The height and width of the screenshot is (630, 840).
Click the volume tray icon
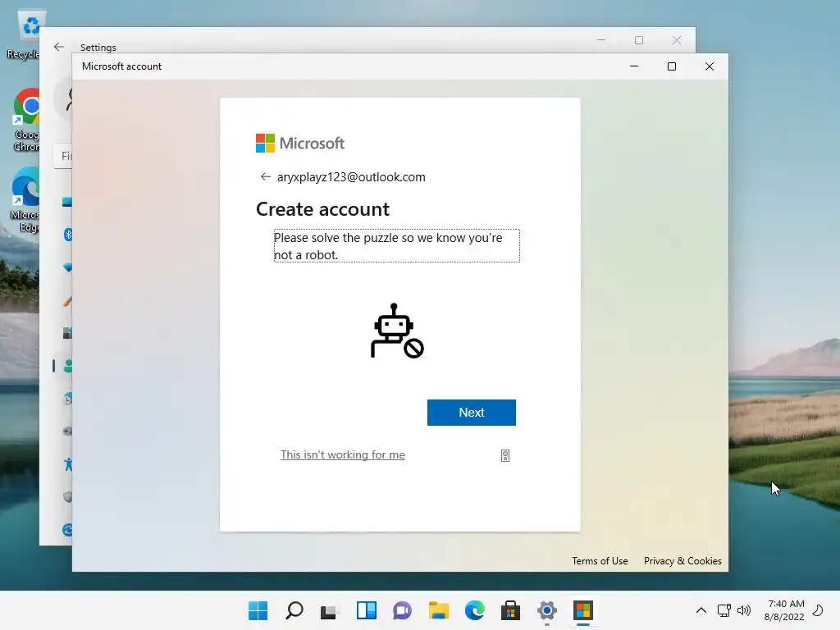click(743, 610)
